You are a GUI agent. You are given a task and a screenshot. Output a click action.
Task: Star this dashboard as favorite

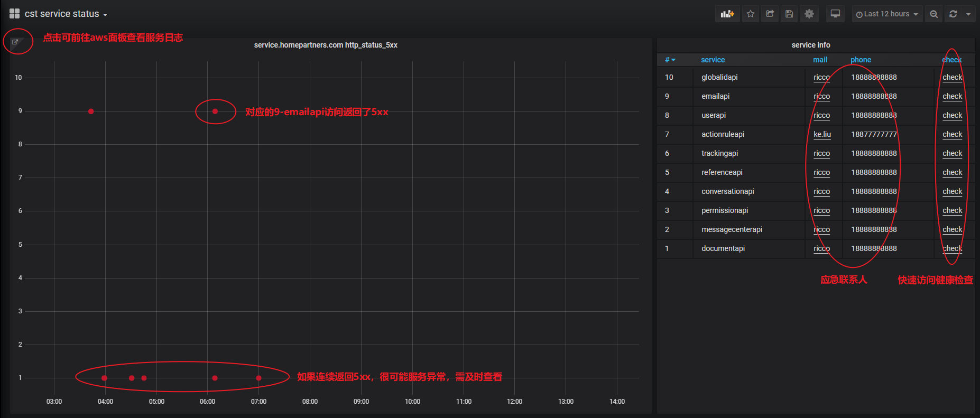click(x=751, y=14)
